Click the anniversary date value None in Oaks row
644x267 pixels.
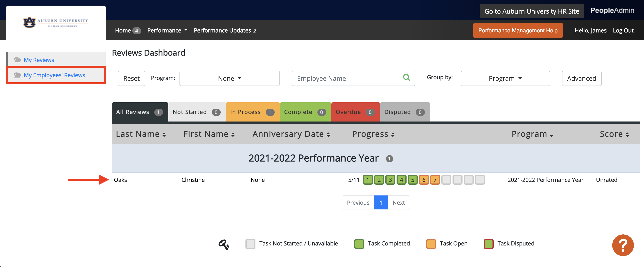257,180
